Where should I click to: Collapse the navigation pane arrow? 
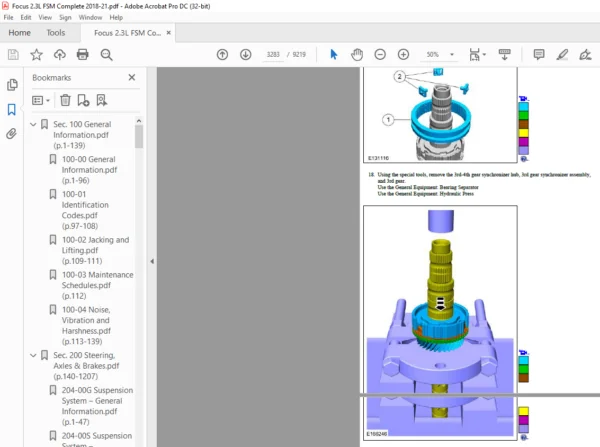[152, 261]
